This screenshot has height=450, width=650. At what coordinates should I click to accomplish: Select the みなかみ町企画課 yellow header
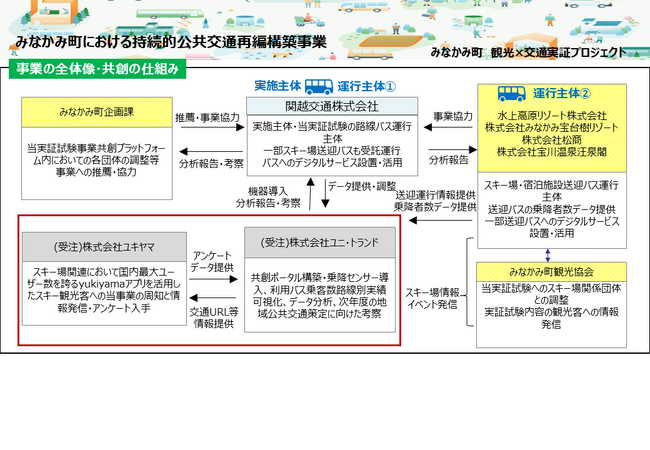coord(93,106)
